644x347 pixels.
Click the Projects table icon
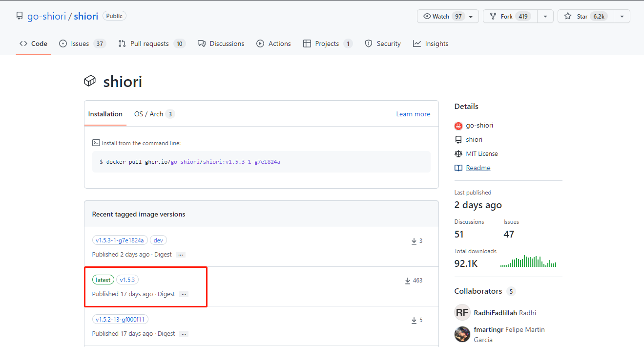pyautogui.click(x=307, y=43)
